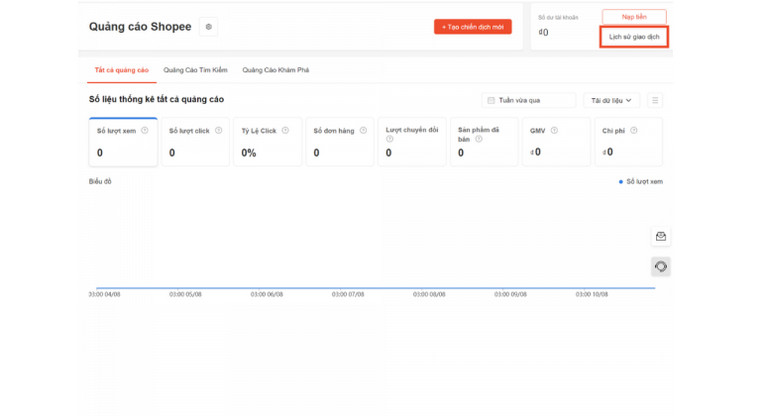
Task: Select the Số lượt click metric card
Action: pos(195,142)
